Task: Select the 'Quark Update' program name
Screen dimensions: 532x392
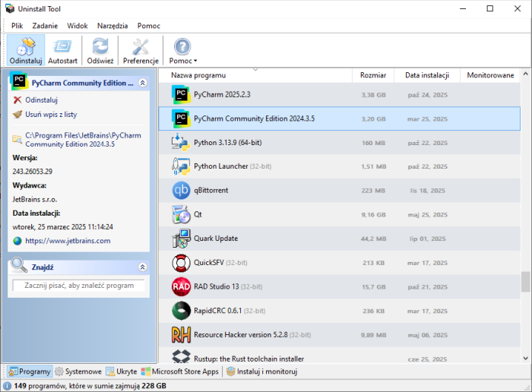Action: [x=216, y=239]
